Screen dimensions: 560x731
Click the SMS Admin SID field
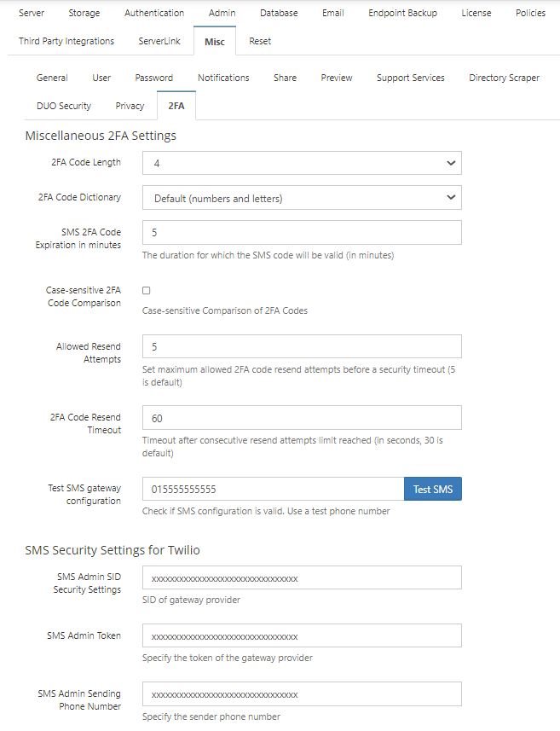302,577
